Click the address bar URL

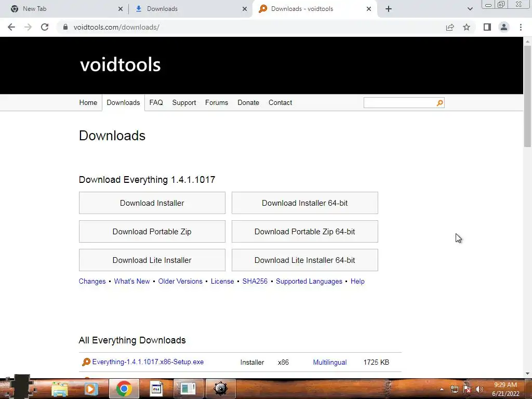click(x=116, y=27)
